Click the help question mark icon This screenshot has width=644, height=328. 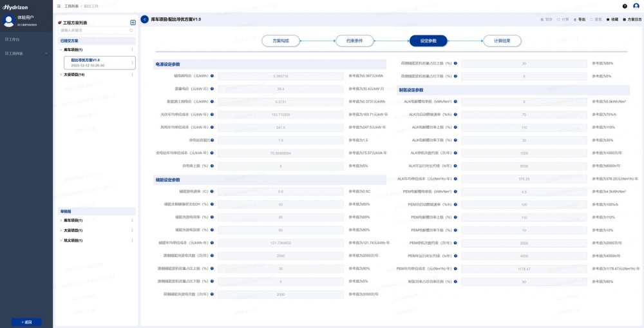coord(625,6)
